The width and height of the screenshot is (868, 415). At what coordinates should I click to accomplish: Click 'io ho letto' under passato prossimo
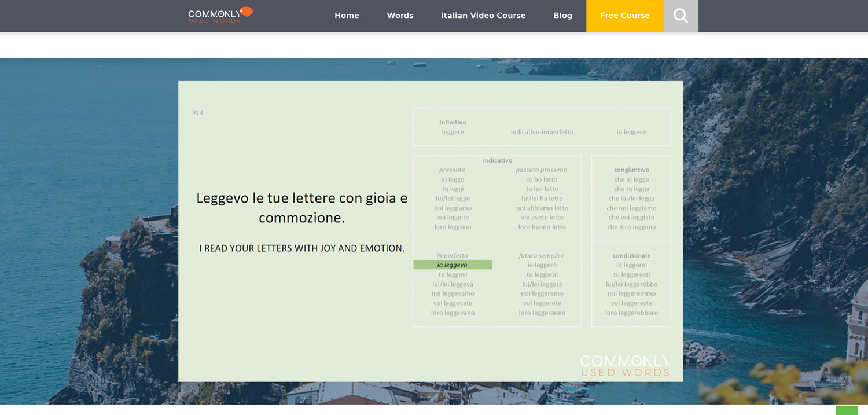point(542,179)
